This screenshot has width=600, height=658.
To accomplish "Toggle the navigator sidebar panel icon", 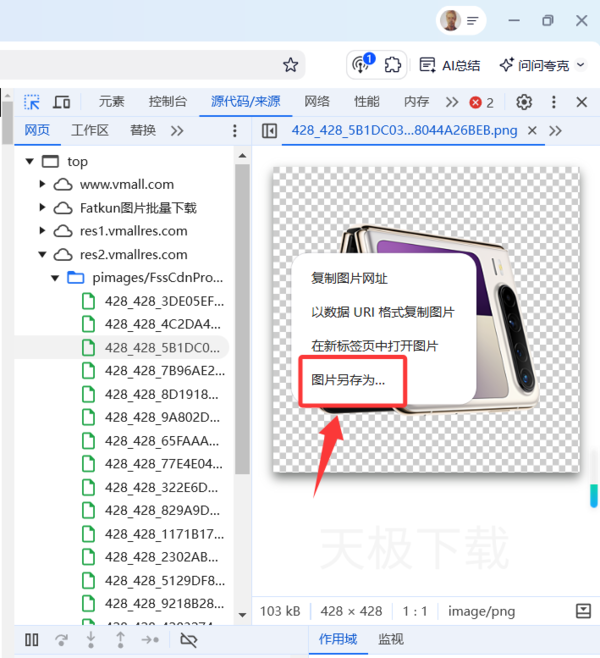I will [268, 131].
